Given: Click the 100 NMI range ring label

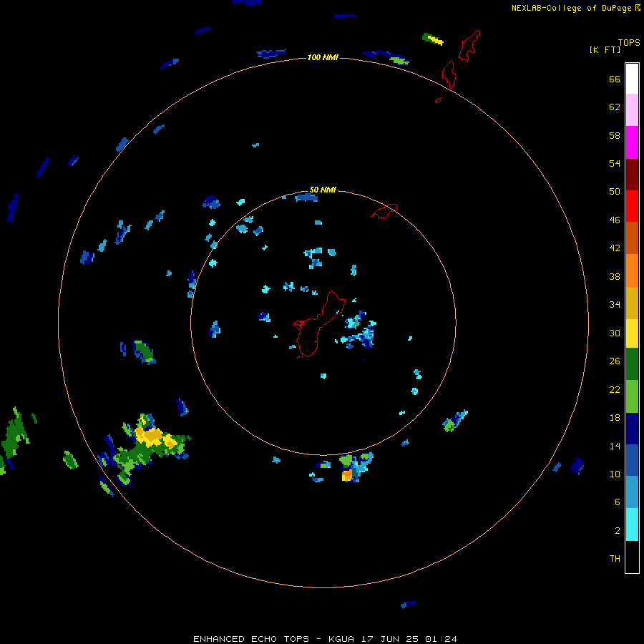Looking at the screenshot, I should pos(323,57).
